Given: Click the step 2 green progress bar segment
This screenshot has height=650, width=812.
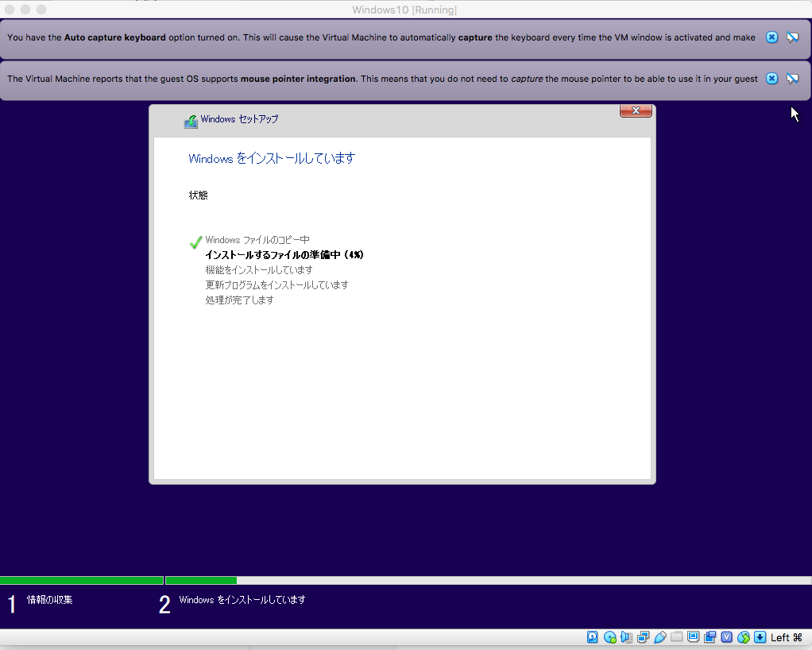Looking at the screenshot, I should click(x=201, y=581).
